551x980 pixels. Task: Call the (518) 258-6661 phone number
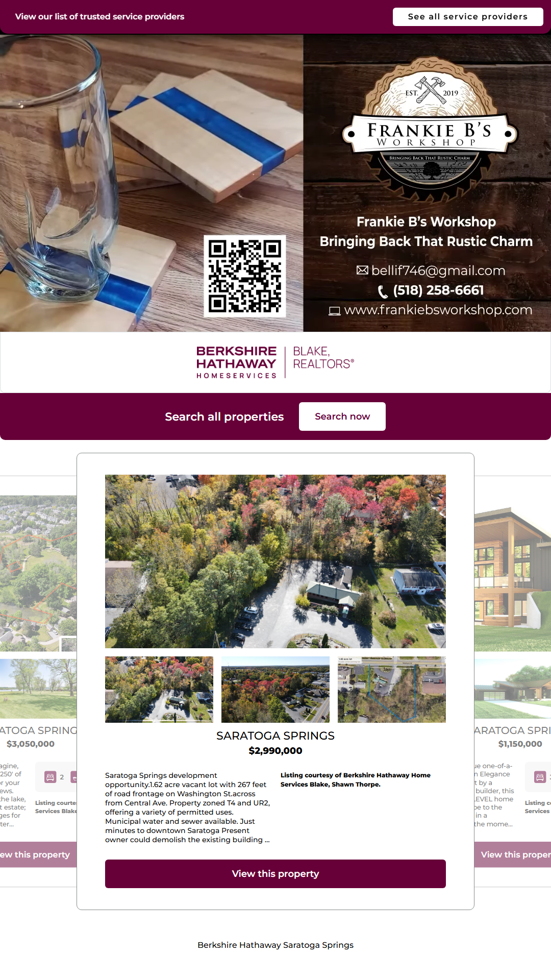pyautogui.click(x=438, y=290)
